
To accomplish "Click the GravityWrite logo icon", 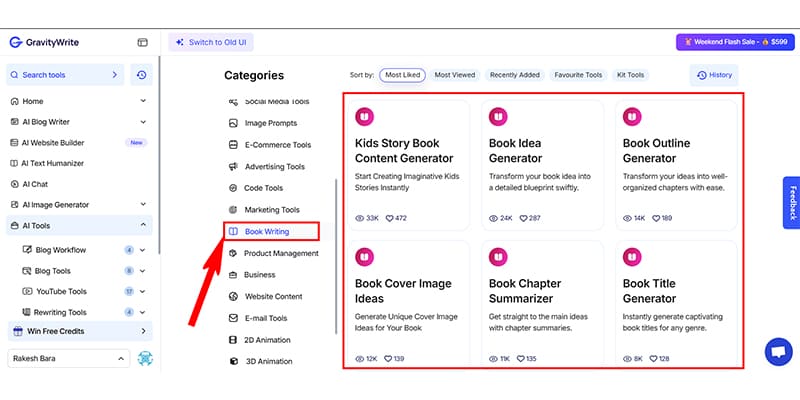I will [x=16, y=42].
